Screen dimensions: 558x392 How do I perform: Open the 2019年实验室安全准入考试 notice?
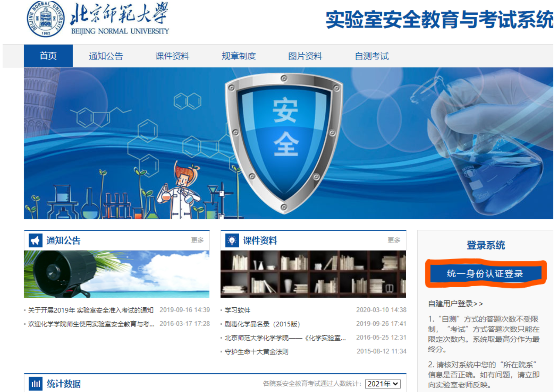pyautogui.click(x=91, y=310)
